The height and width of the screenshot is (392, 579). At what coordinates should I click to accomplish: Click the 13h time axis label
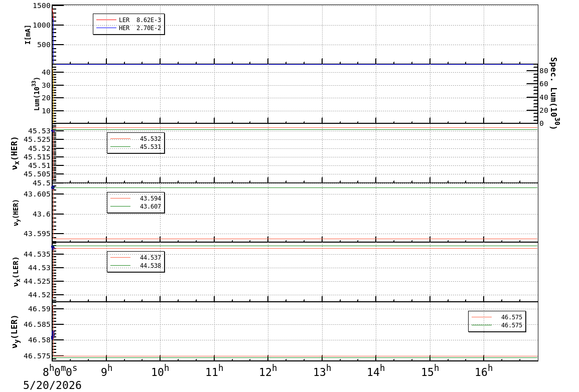tap(323, 371)
